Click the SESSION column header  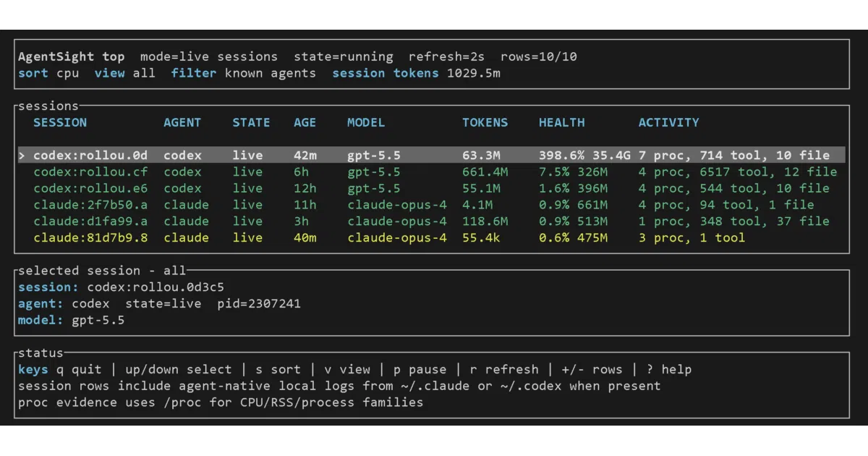tap(60, 122)
